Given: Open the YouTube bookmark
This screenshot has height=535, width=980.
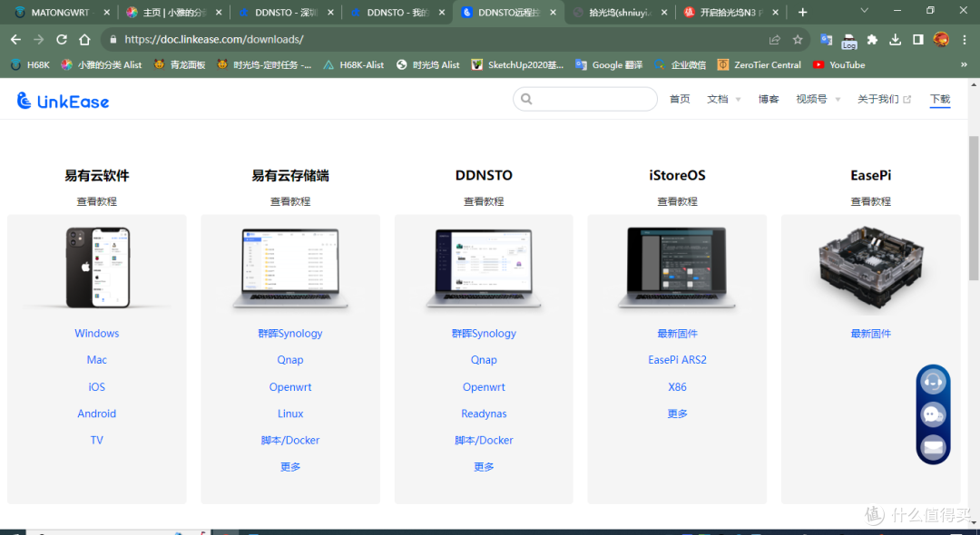Looking at the screenshot, I should pos(838,65).
